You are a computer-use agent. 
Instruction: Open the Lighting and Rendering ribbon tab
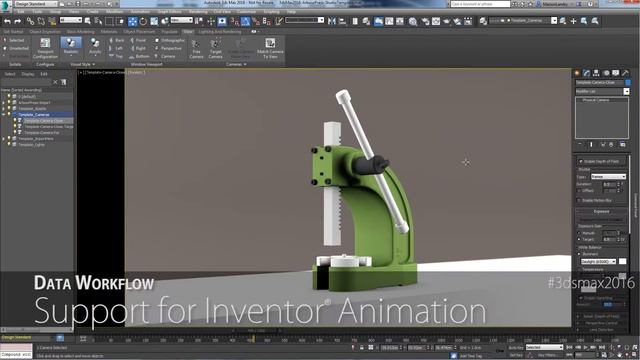[x=220, y=31]
